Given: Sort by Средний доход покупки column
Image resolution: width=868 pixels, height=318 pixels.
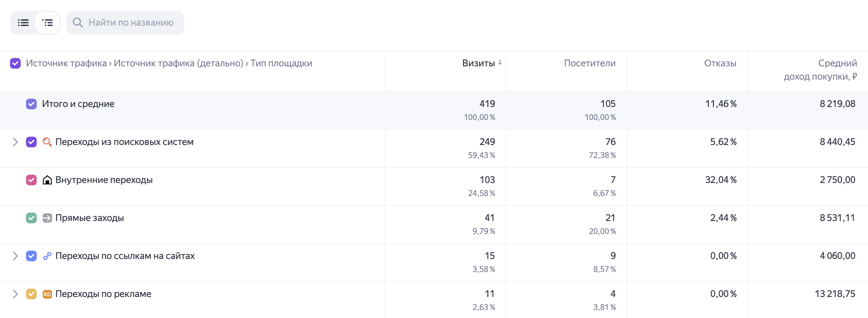Looking at the screenshot, I should coord(821,70).
